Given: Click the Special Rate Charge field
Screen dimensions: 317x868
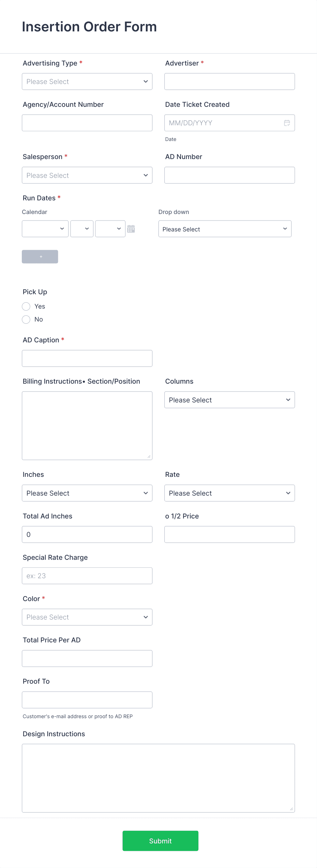Looking at the screenshot, I should [87, 575].
